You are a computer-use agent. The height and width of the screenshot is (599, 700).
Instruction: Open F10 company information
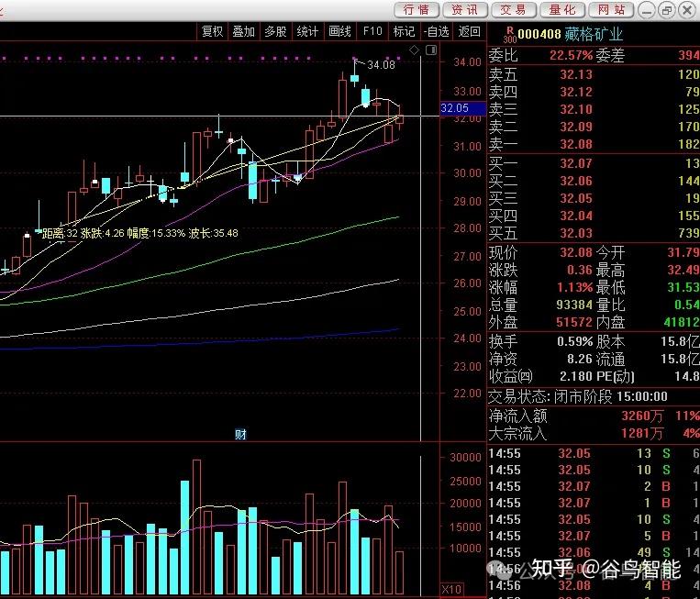click(x=372, y=31)
